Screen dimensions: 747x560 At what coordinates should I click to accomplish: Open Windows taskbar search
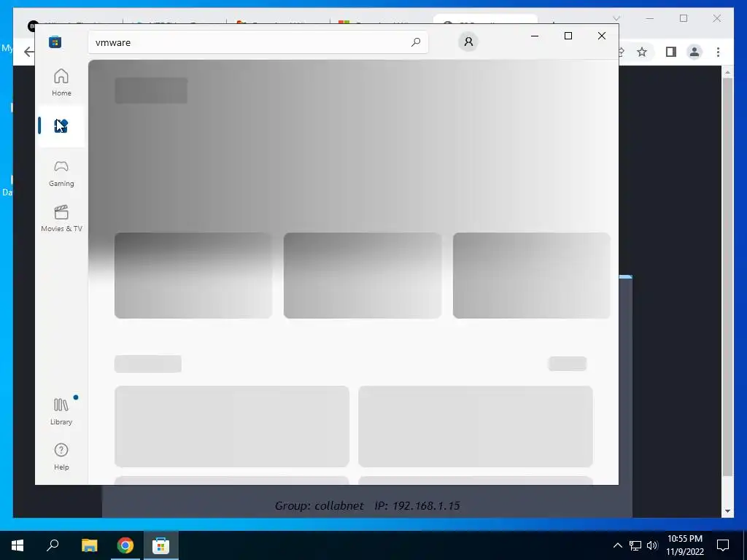(x=53, y=545)
